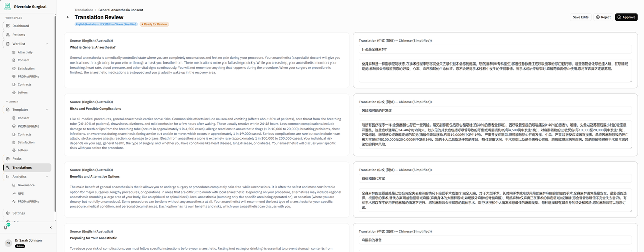Click the Patients people icon in sidebar
The width and height of the screenshot is (644, 252).
tap(8, 35)
